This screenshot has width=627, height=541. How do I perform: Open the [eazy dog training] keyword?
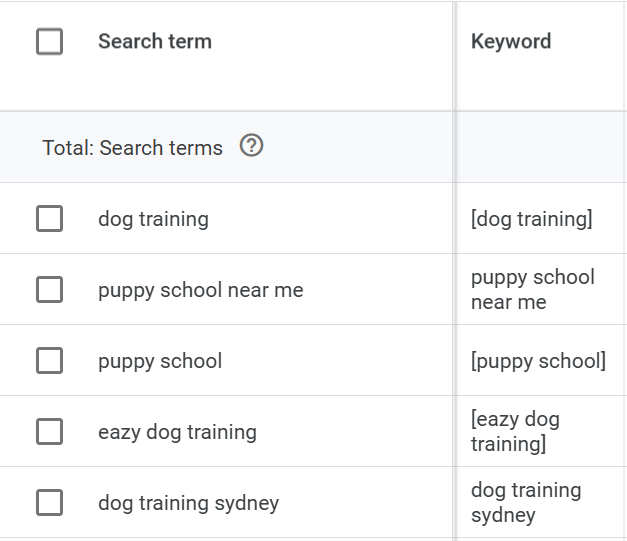point(515,431)
